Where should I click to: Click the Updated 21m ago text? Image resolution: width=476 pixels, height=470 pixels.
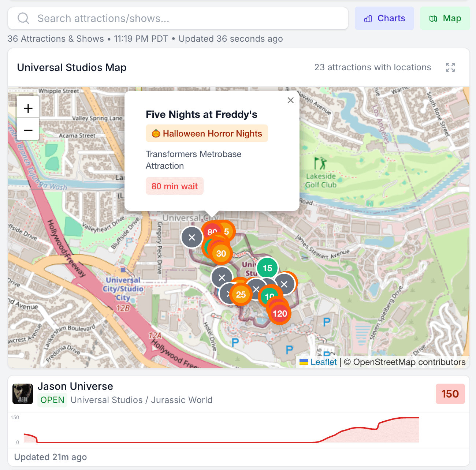tap(51, 457)
